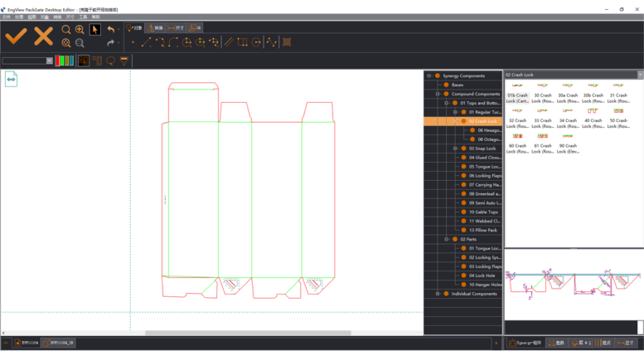The image size is (644, 351).
Task: Collapse the Synergy Components tree node
Action: 429,76
